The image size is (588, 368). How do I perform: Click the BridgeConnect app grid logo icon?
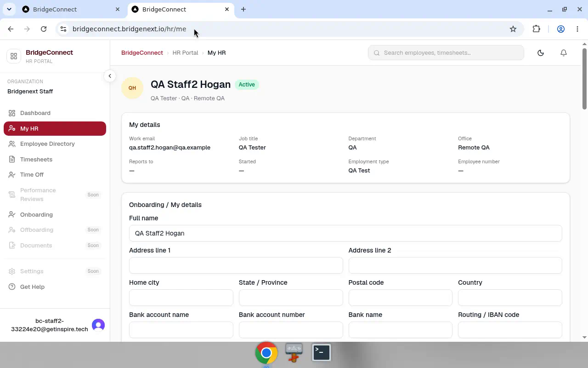14,56
